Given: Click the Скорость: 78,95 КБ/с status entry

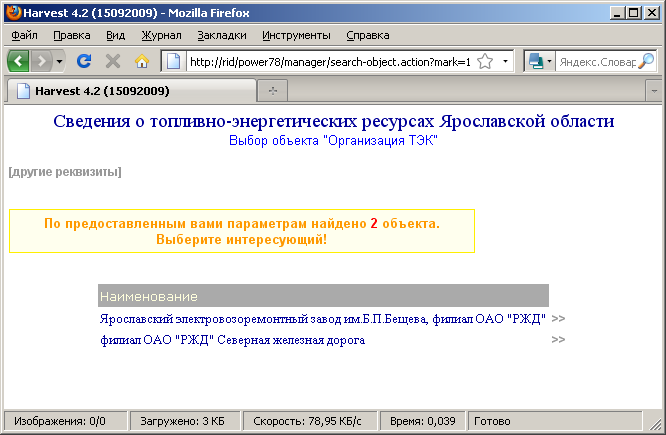Looking at the screenshot, I should 310,421.
